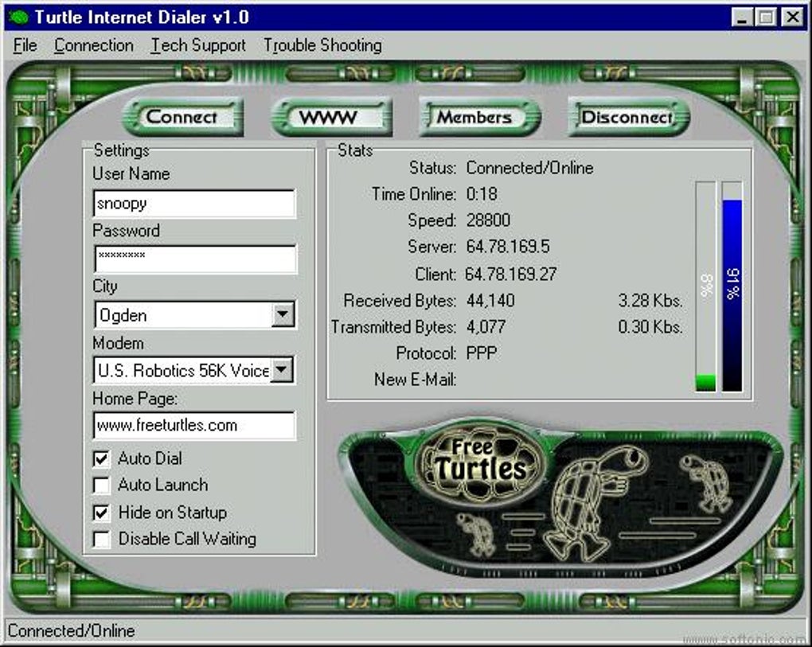Enable the Auto Launch checkbox

click(x=102, y=485)
